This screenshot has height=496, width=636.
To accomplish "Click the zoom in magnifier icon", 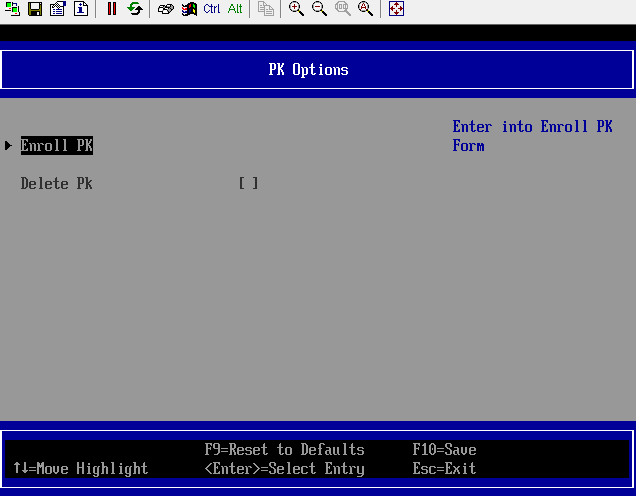I will [x=297, y=9].
